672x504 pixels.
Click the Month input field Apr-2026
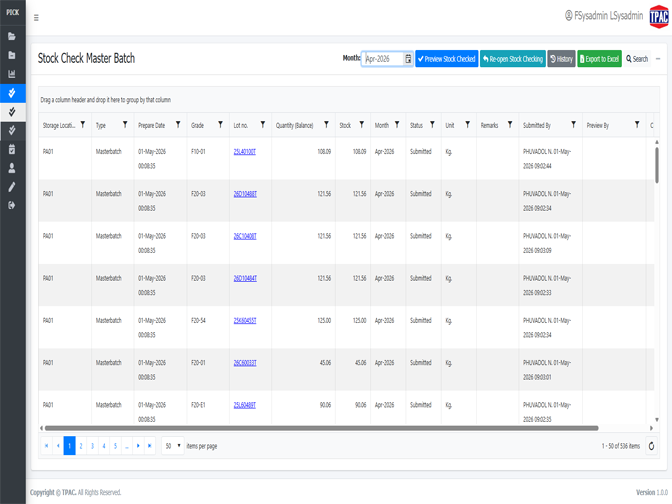pyautogui.click(x=383, y=59)
